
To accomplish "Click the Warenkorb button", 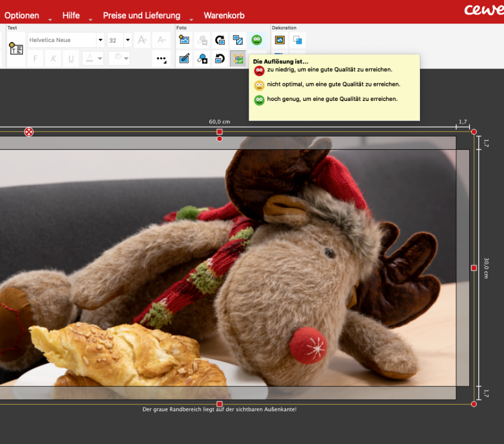I will 224,16.
